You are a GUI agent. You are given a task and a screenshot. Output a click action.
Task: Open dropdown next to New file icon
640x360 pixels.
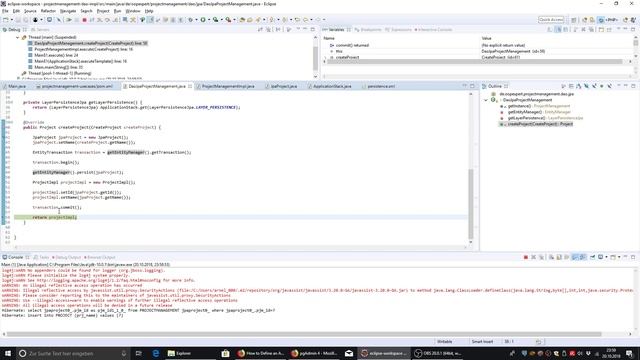(x=11, y=20)
